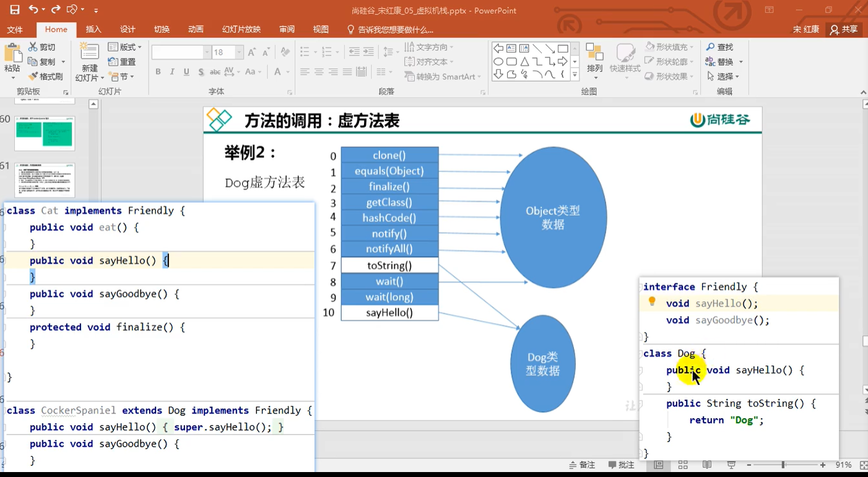868x477 pixels.
Task: Click the Increase Indent icon
Action: click(x=368, y=52)
